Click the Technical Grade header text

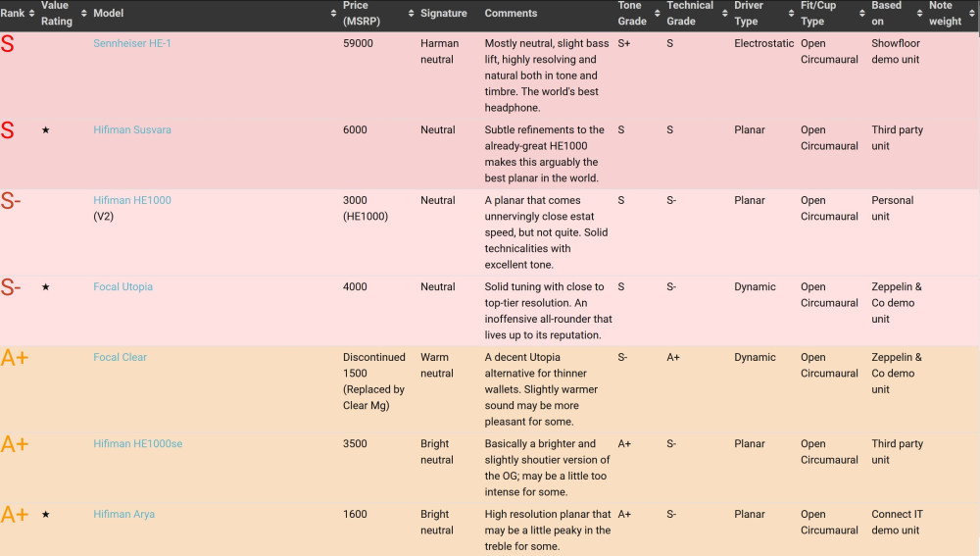pyautogui.click(x=690, y=13)
